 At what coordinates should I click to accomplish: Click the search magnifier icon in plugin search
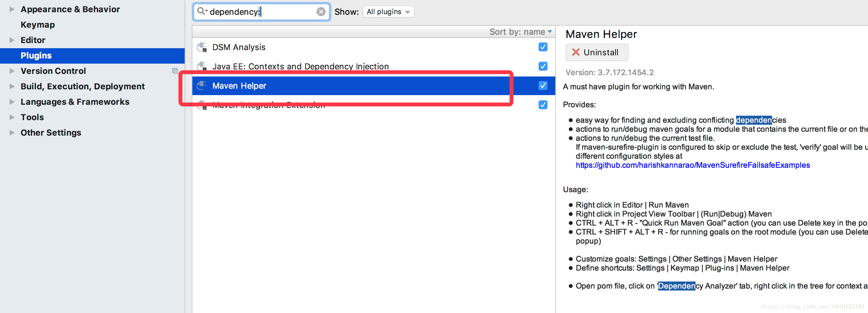click(x=201, y=12)
